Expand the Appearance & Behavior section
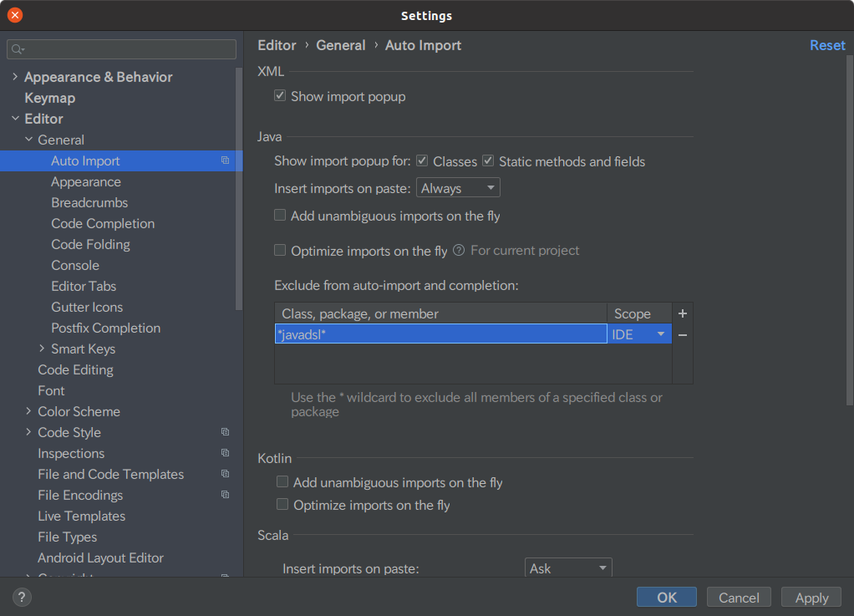 [x=15, y=77]
